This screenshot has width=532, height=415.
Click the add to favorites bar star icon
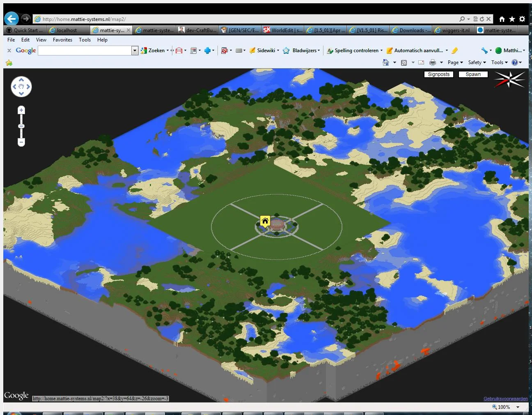[9, 62]
